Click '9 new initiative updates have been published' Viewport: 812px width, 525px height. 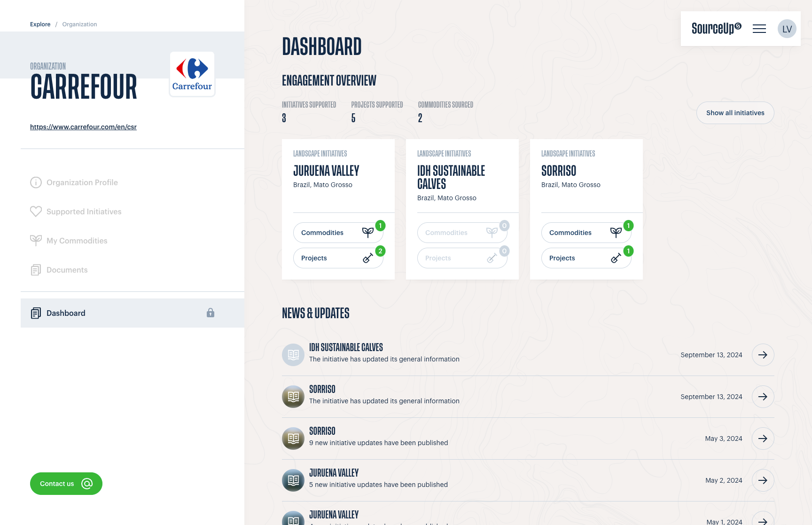coord(379,443)
